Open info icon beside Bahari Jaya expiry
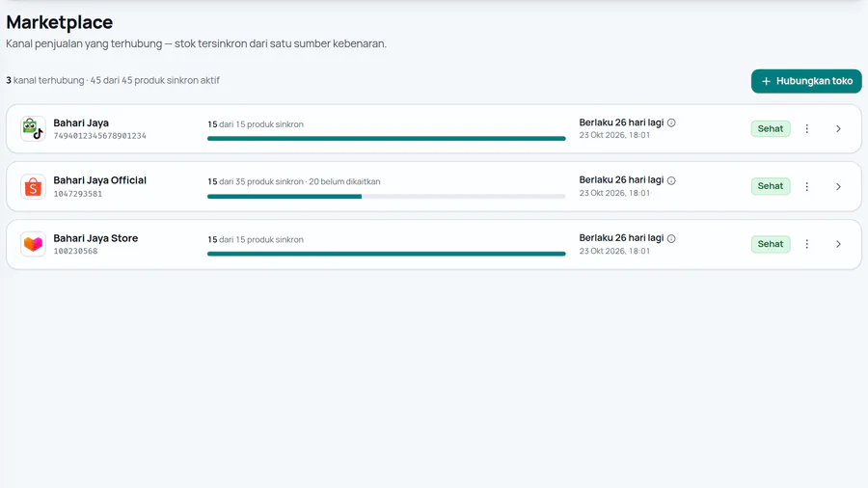 (671, 122)
